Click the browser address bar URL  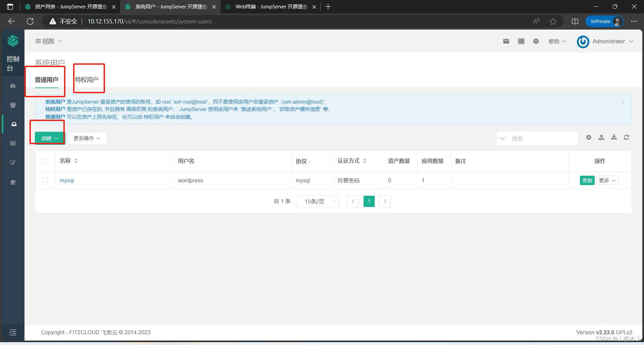[x=150, y=21]
